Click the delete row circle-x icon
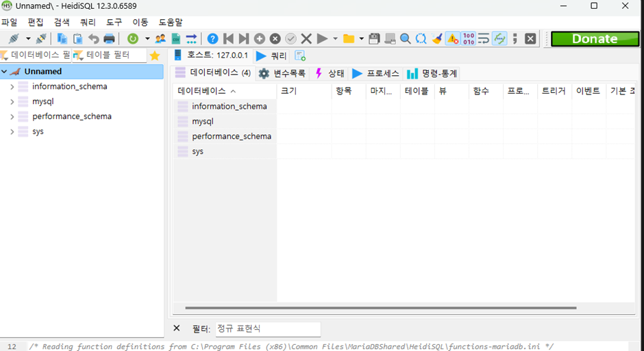Image resolution: width=644 pixels, height=351 pixels. coord(275,38)
